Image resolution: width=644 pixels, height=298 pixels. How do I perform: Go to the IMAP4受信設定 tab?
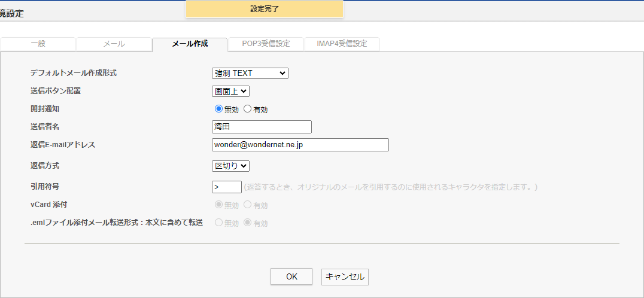[342, 44]
